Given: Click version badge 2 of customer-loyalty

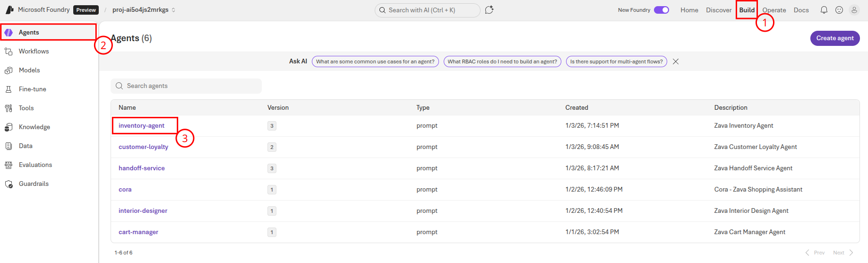Looking at the screenshot, I should pos(272,147).
